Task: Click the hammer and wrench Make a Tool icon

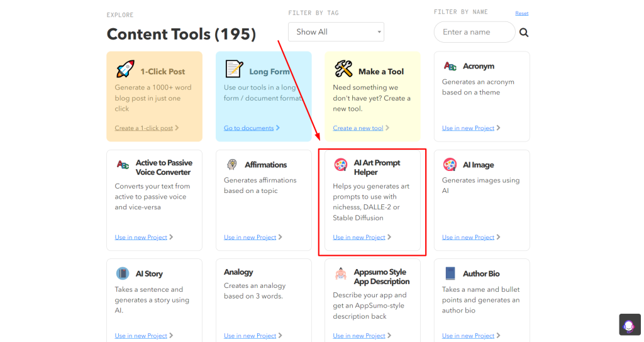Action: tap(343, 69)
